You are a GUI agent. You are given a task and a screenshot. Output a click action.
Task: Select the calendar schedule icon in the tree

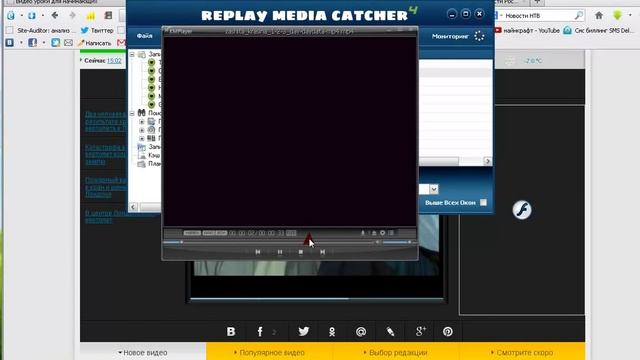142,147
